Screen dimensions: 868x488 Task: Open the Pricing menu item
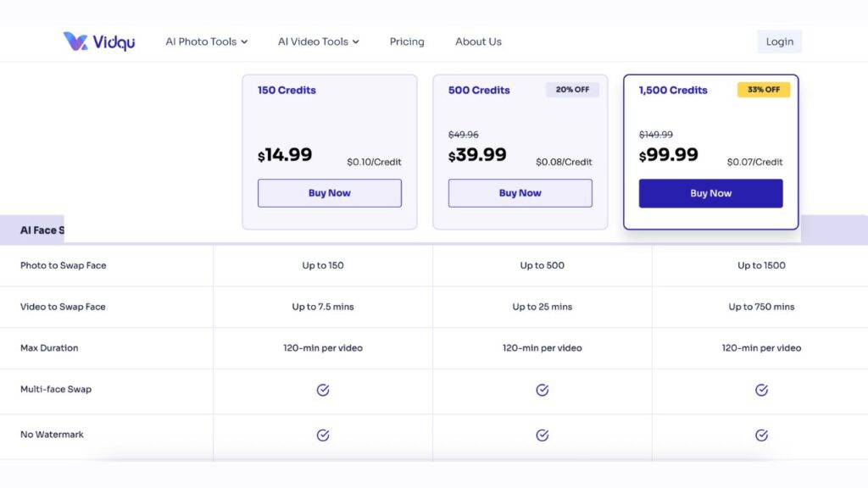point(407,42)
